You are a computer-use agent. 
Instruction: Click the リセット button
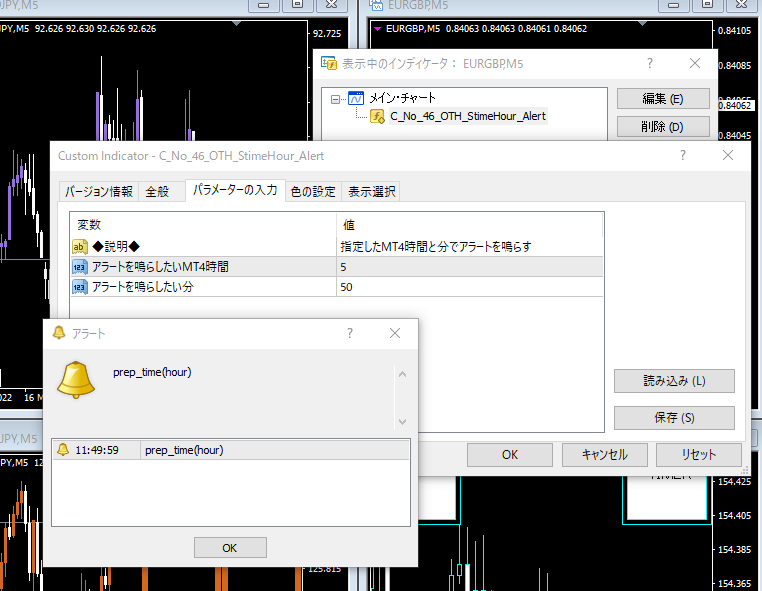(x=699, y=454)
